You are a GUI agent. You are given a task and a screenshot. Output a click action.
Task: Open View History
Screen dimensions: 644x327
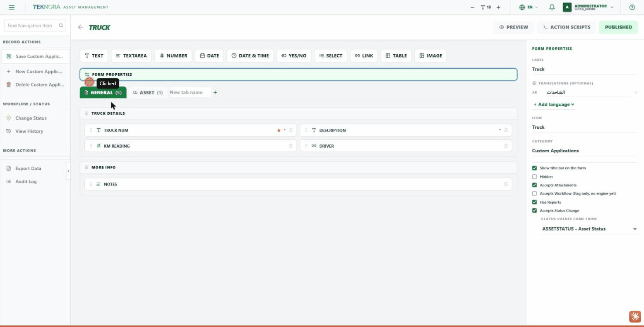point(35,131)
